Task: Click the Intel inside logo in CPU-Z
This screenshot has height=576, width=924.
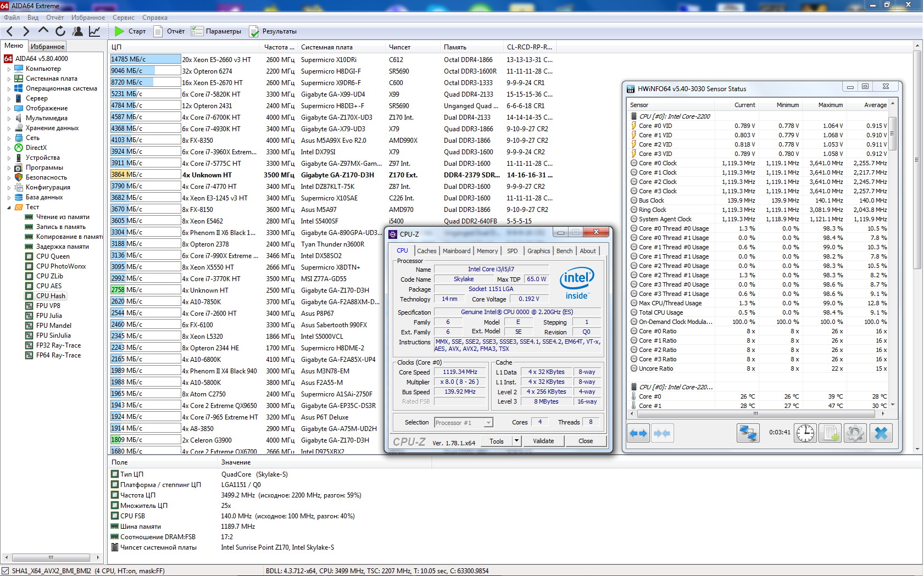Action: 577,283
